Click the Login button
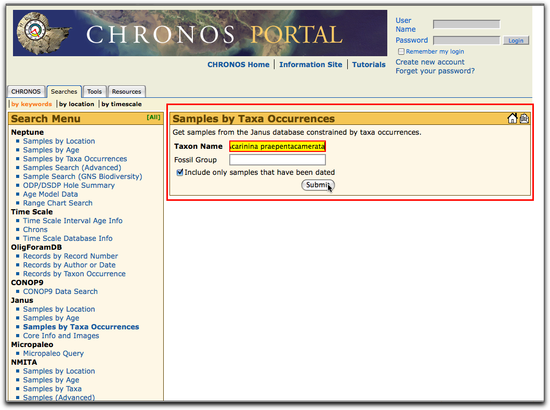 (516, 41)
